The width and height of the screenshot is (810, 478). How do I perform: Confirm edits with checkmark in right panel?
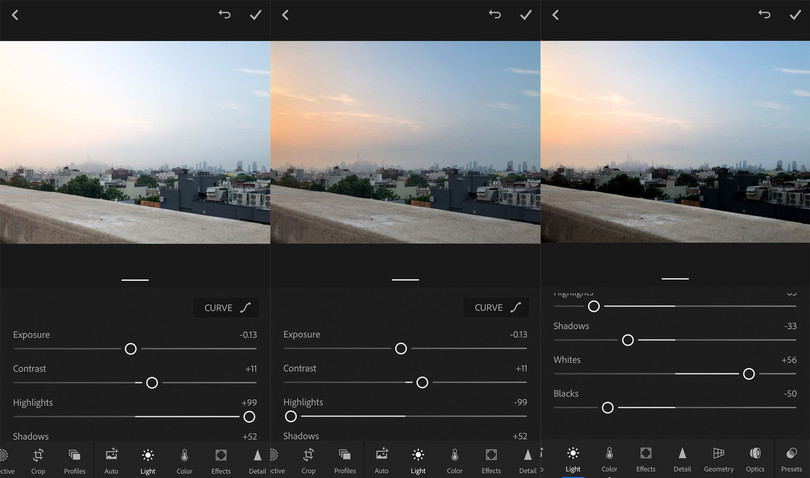796,15
